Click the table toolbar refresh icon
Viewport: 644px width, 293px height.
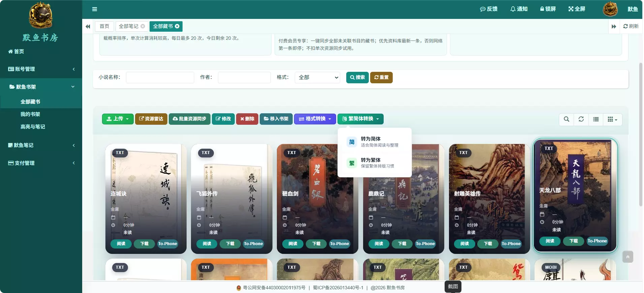coord(581,119)
